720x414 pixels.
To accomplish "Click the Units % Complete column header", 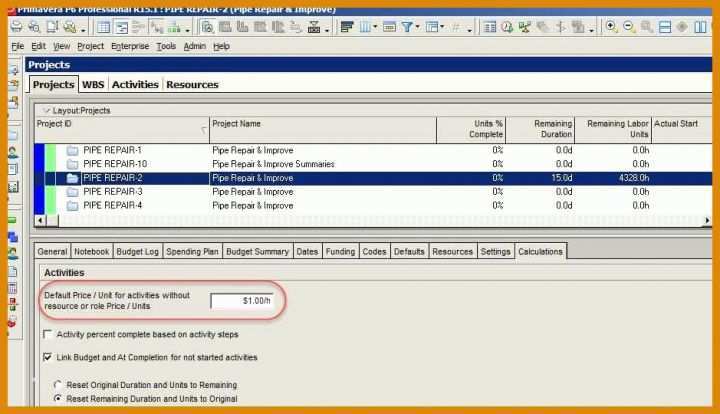I will click(x=471, y=129).
